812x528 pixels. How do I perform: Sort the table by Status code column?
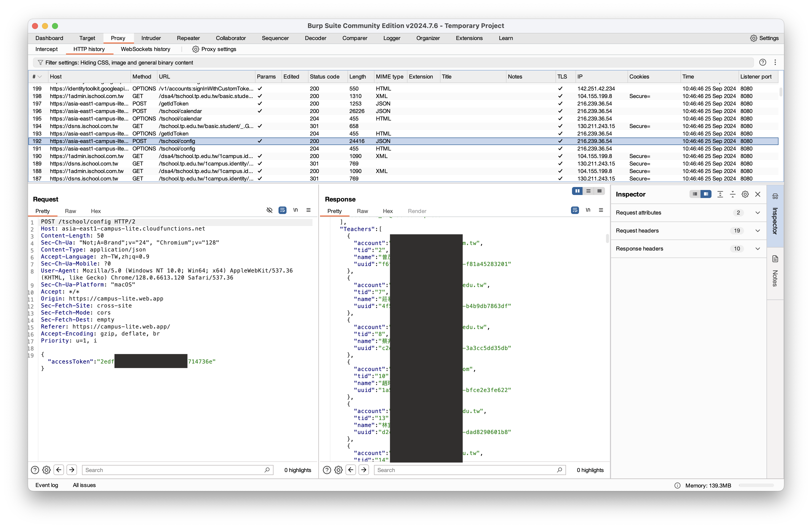pyautogui.click(x=327, y=77)
